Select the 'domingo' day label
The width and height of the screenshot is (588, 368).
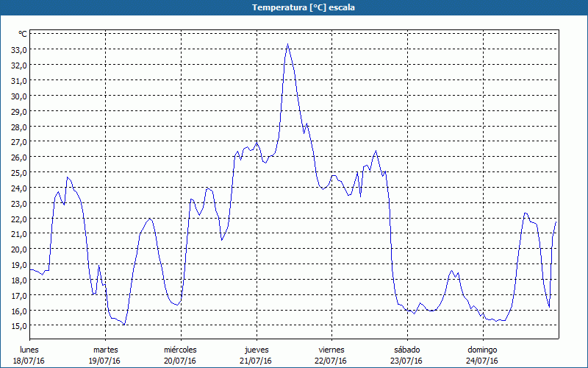coord(481,350)
